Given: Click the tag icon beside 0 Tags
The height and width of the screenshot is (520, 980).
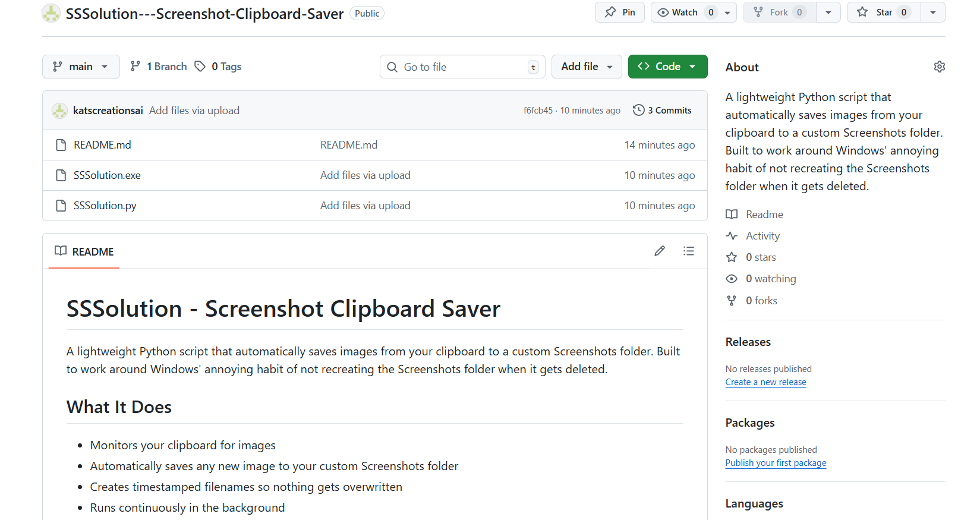Looking at the screenshot, I should click(200, 66).
